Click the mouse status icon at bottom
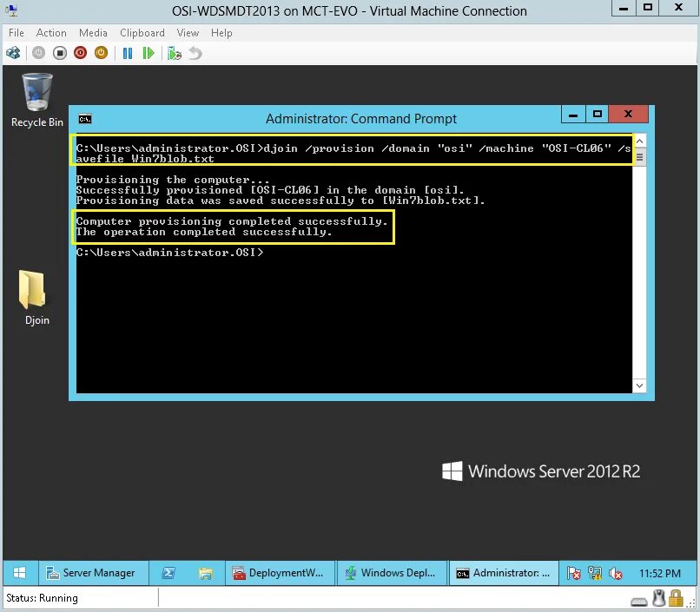Image resolution: width=700 pixels, height=612 pixels. 658,598
